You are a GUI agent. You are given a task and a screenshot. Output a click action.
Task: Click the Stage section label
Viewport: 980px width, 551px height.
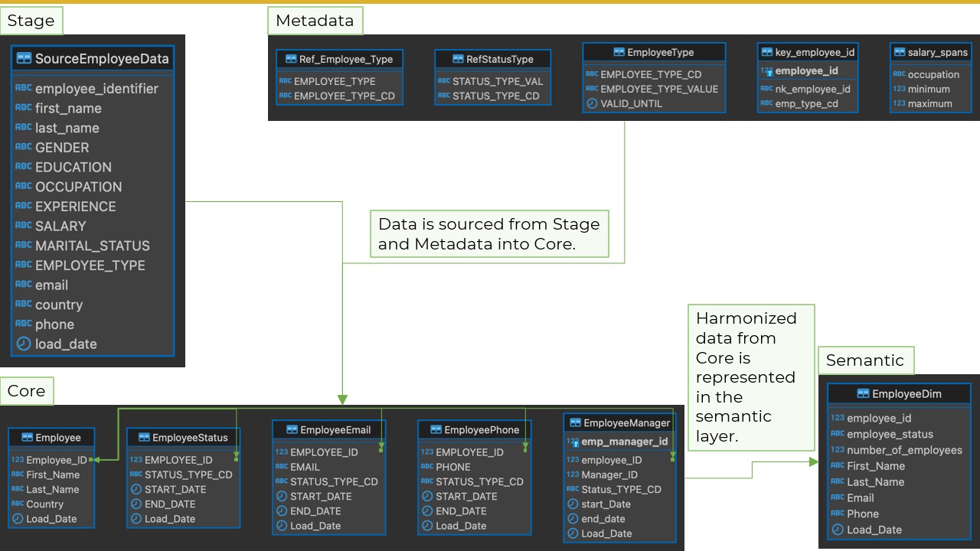click(x=31, y=21)
